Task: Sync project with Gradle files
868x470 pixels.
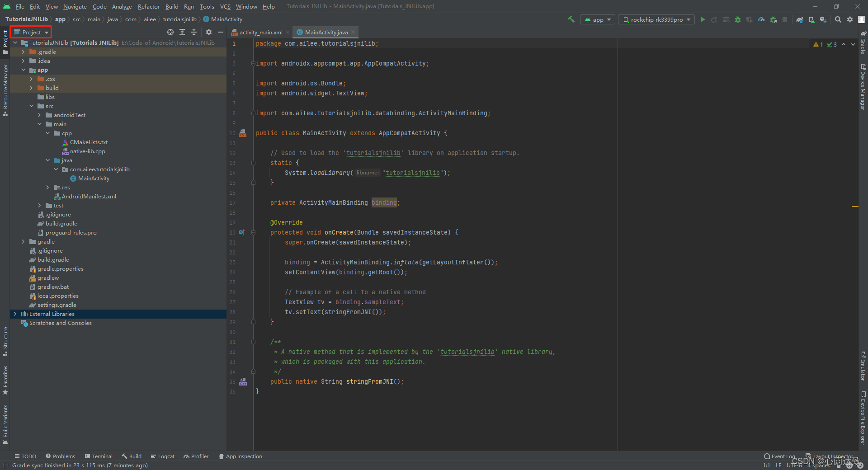Action: click(800, 19)
